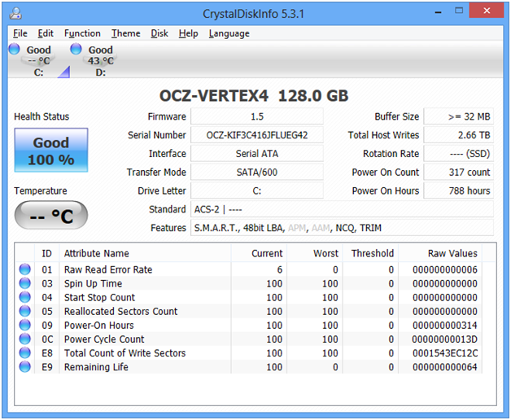Click status orb for Power Cycle Count
This screenshot has height=420, width=511.
pos(24,339)
